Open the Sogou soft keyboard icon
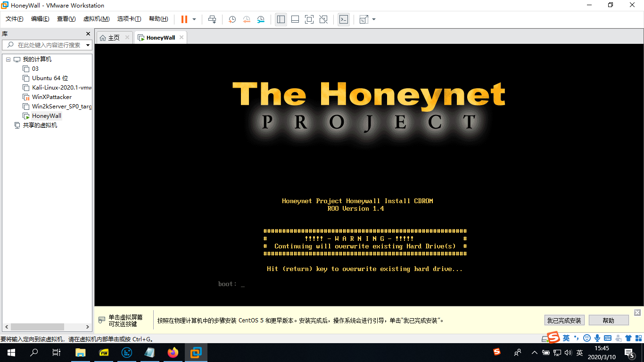Viewport: 644px width, 362px height. [x=608, y=338]
